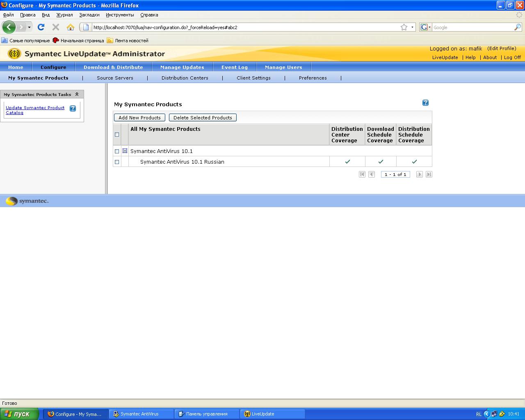Open the Source Servers subtab
The width and height of the screenshot is (525, 420).
(x=115, y=78)
